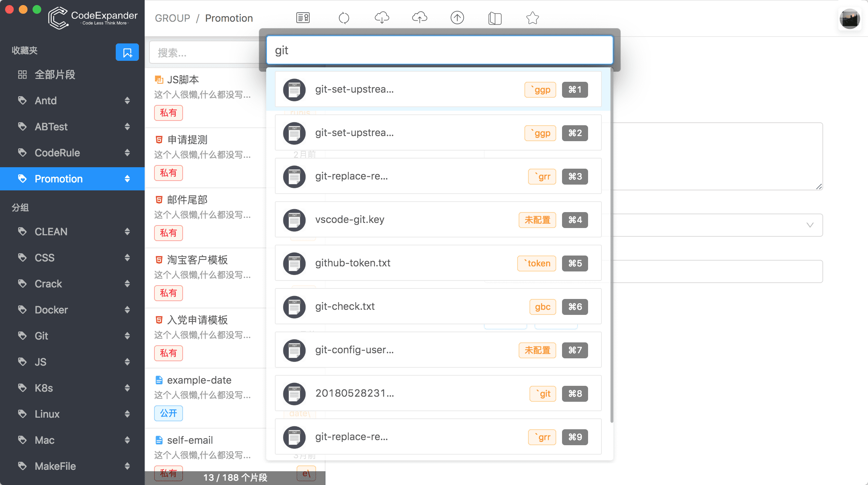Click the favorites star icon
Screen dimensions: 868x485
(532, 18)
